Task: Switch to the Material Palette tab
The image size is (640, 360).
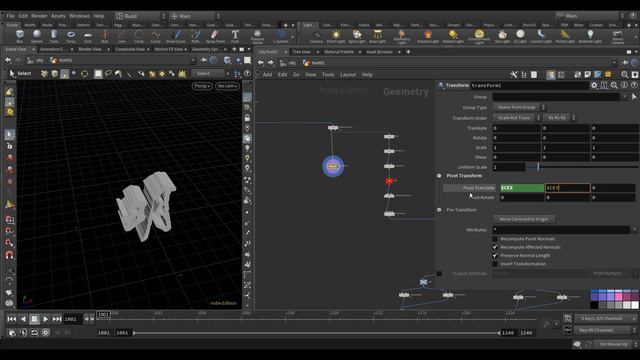Action: point(339,52)
